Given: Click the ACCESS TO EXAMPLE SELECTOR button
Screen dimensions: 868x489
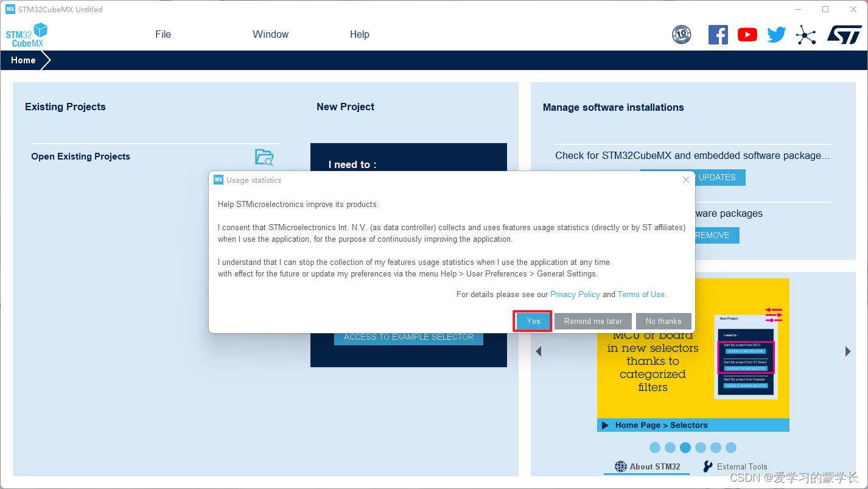Looking at the screenshot, I should click(408, 337).
